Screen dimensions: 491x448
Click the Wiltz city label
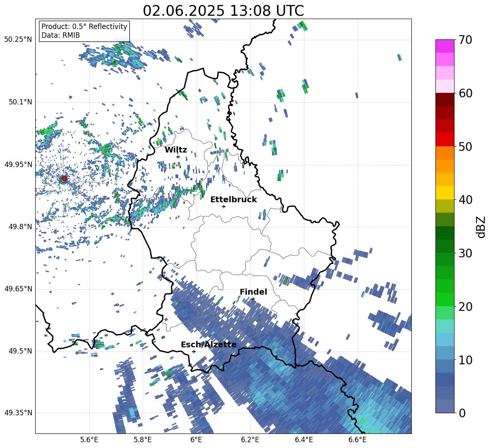coord(176,150)
